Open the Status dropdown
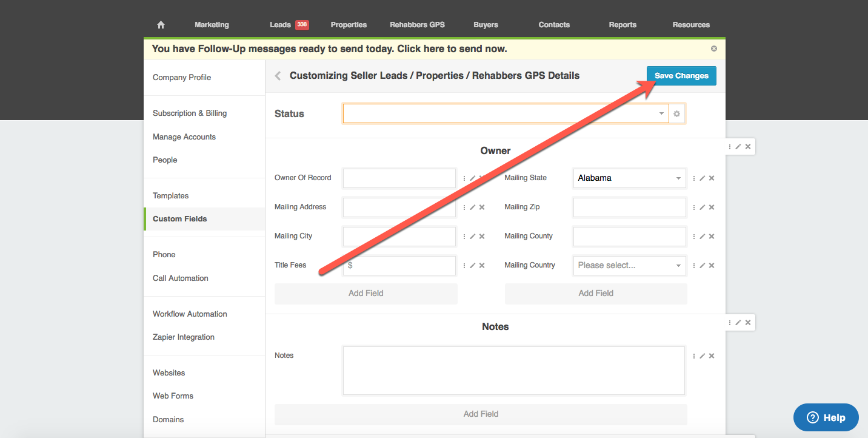868x438 pixels. (x=506, y=114)
